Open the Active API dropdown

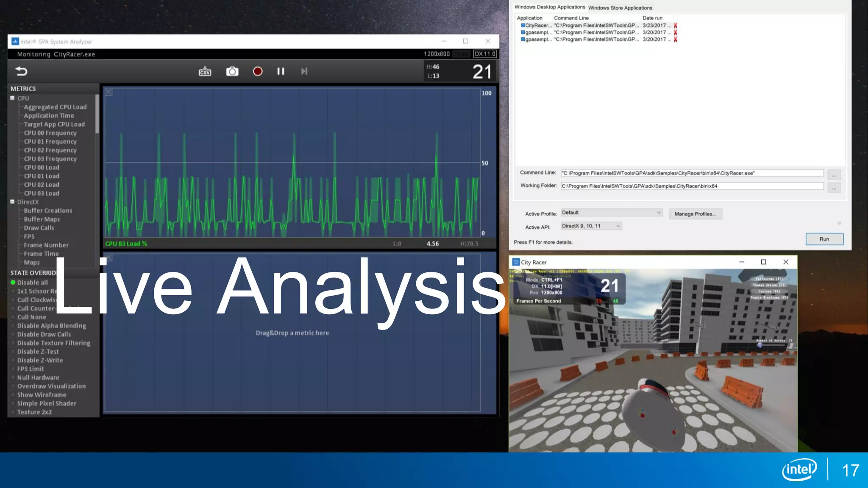click(x=591, y=226)
